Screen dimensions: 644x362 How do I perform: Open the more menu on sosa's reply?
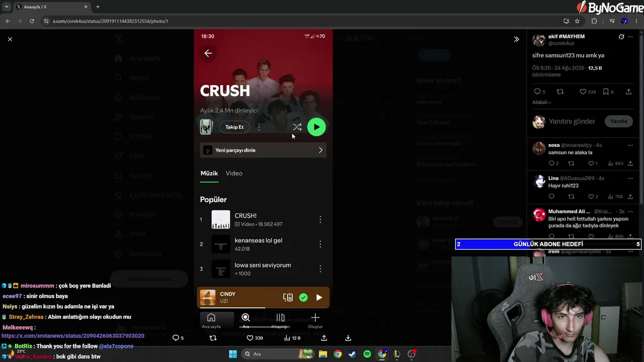pos(630,145)
